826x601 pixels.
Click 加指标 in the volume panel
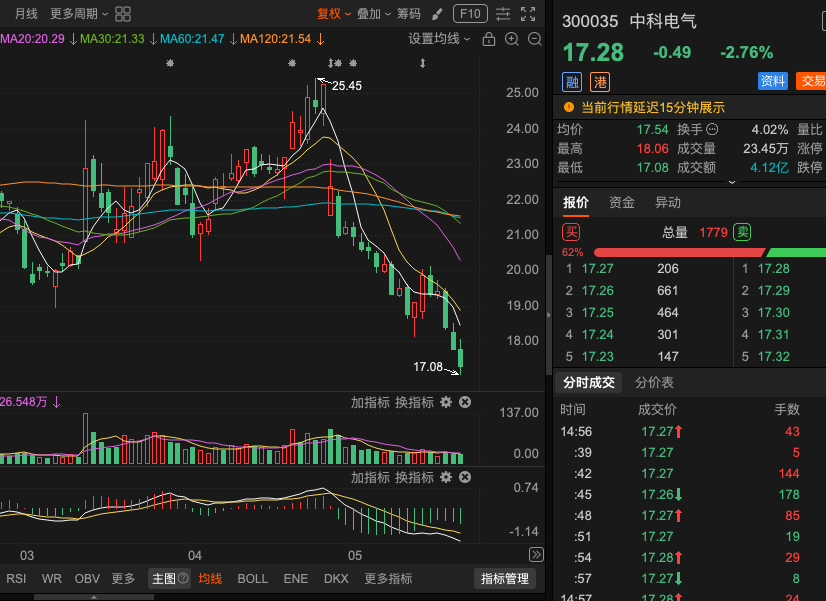point(370,402)
